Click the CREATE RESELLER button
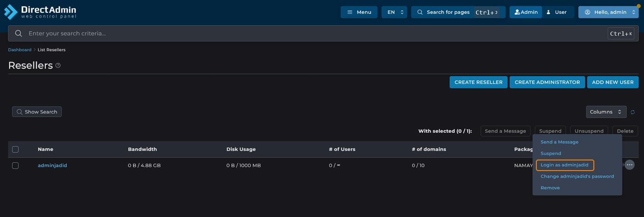The width and height of the screenshot is (644, 217). [x=478, y=82]
